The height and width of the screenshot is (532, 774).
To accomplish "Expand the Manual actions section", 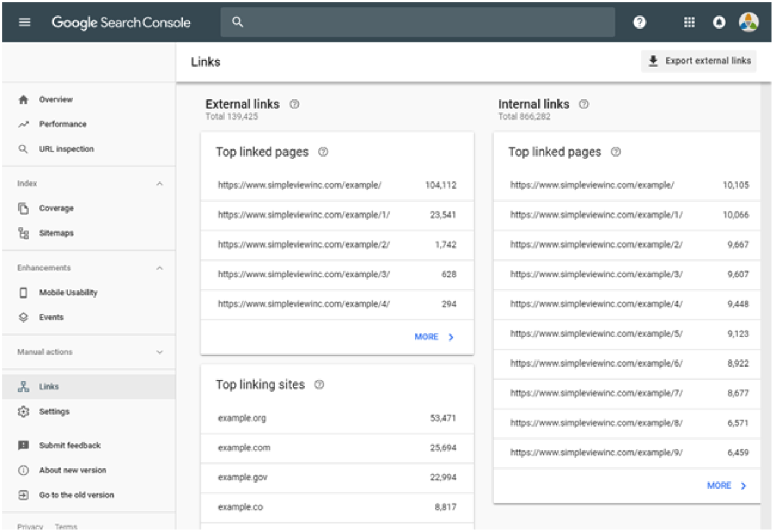I will (159, 352).
